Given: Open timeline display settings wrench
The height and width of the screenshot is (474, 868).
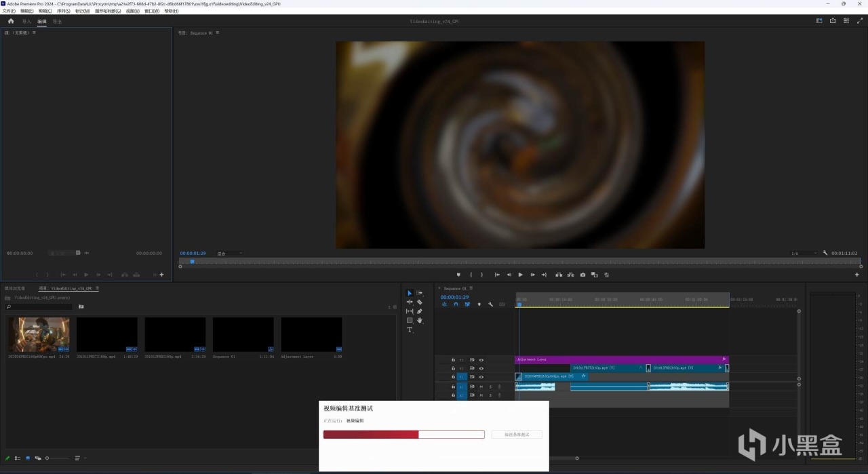Looking at the screenshot, I should tap(490, 304).
